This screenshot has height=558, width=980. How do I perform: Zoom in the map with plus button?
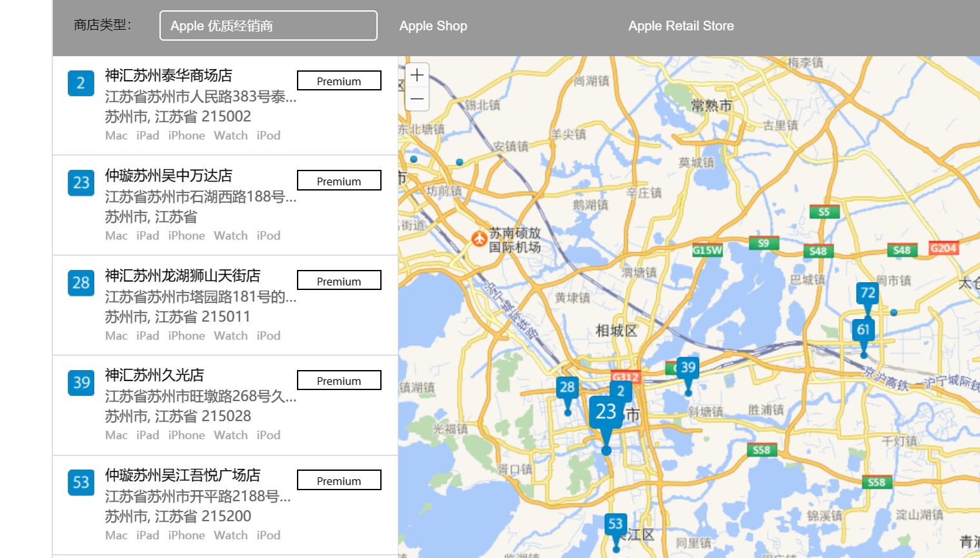click(x=417, y=75)
